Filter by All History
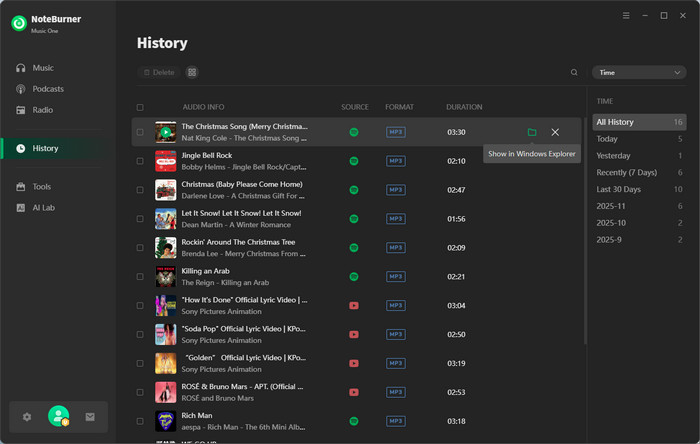This screenshot has width=700, height=444. click(639, 122)
